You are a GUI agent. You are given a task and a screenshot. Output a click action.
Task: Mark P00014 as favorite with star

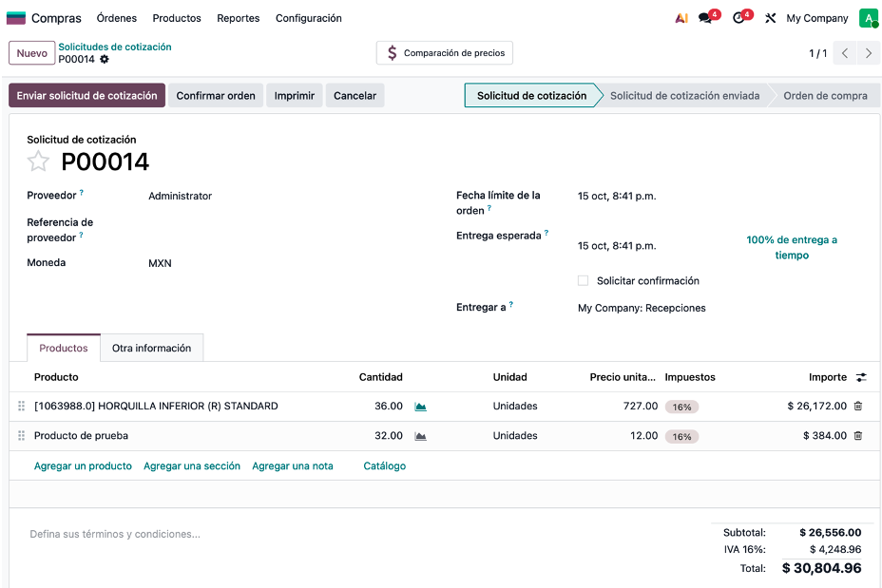pyautogui.click(x=38, y=161)
